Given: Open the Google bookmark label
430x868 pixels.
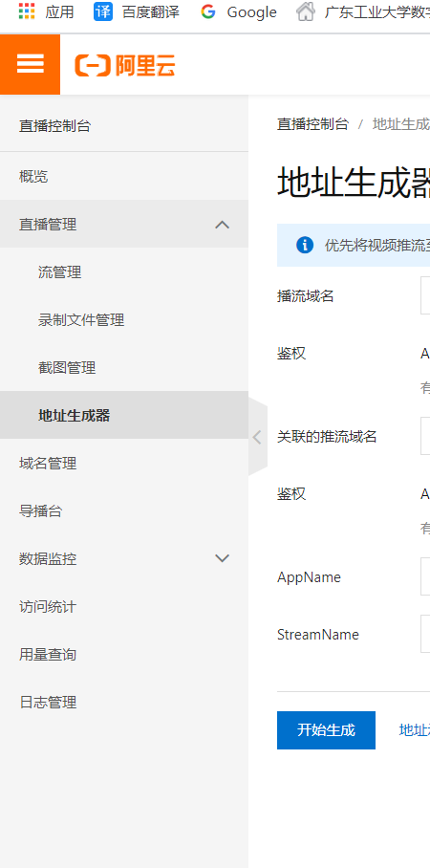Looking at the screenshot, I should pyautogui.click(x=252, y=11).
